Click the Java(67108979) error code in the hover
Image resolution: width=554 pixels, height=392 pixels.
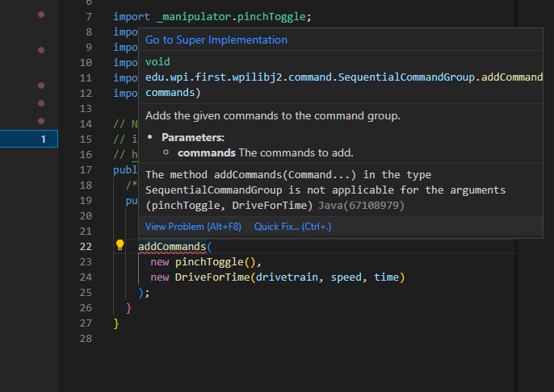(360, 206)
